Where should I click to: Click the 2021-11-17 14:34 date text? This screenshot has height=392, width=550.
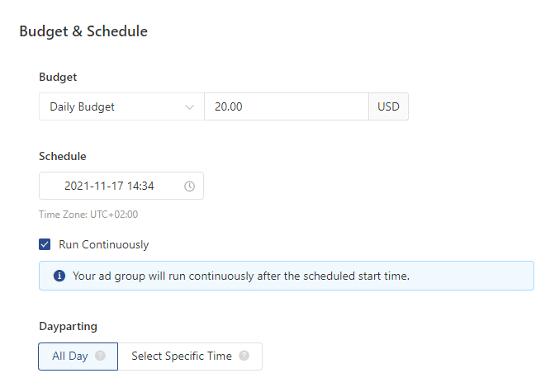point(109,187)
